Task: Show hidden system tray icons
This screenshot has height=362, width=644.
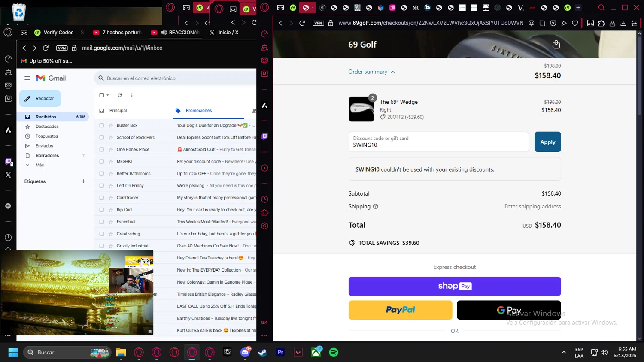Action: pos(564,352)
